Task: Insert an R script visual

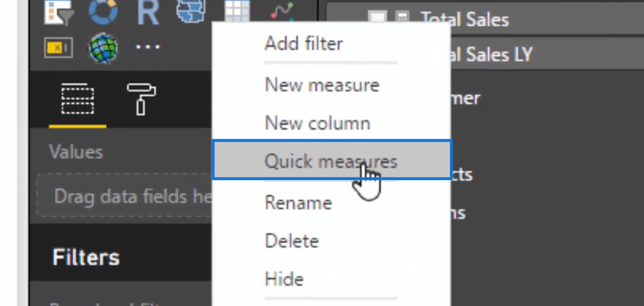Action: (x=148, y=13)
